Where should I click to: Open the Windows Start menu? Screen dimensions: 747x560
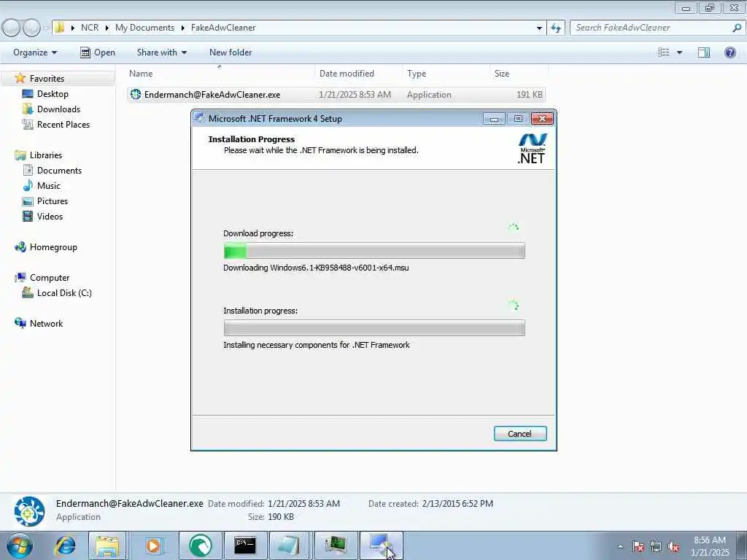(20, 545)
